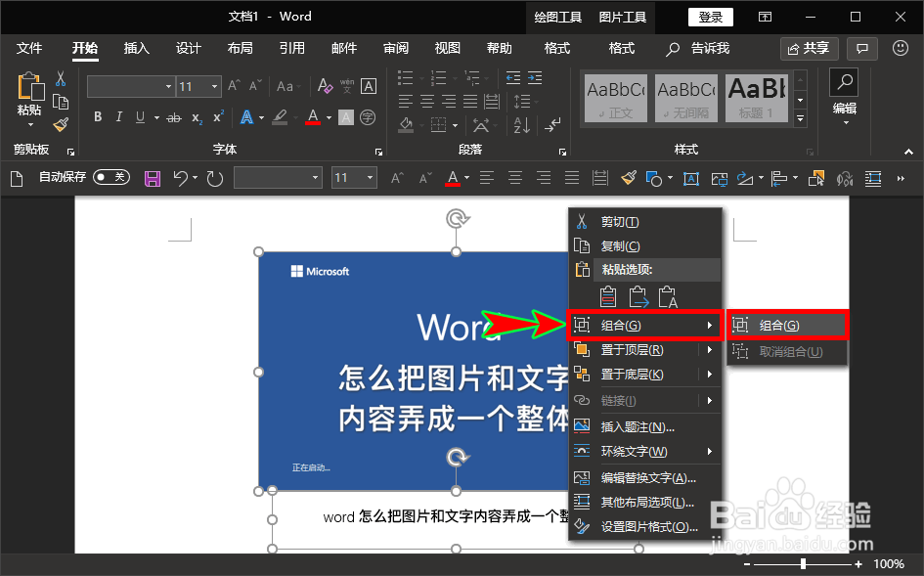
Task: Click the ribbon font color red A
Action: coord(313,116)
